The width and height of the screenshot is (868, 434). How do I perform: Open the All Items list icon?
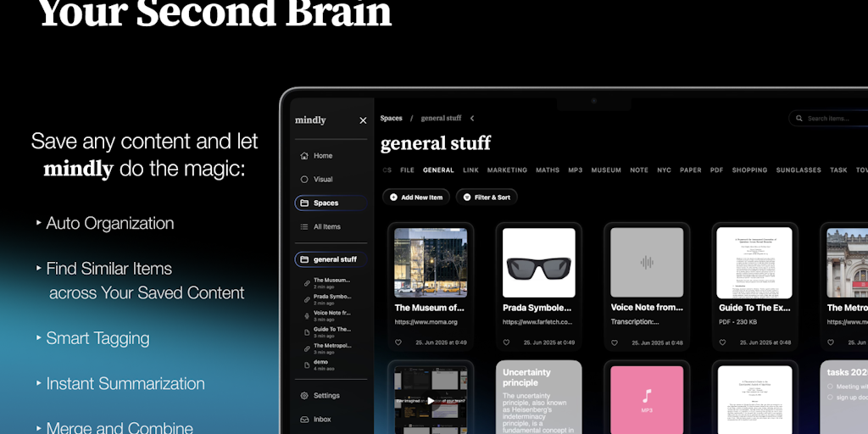(304, 226)
